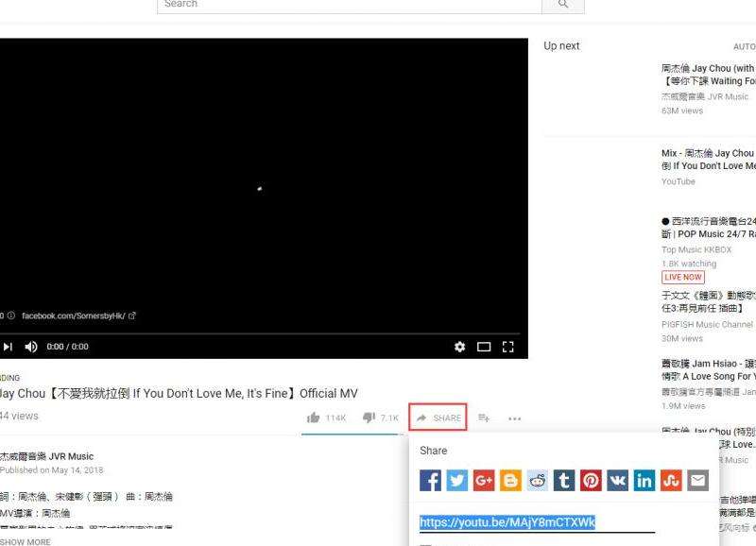
Task: Click the search magnifier button
Action: 563,5
